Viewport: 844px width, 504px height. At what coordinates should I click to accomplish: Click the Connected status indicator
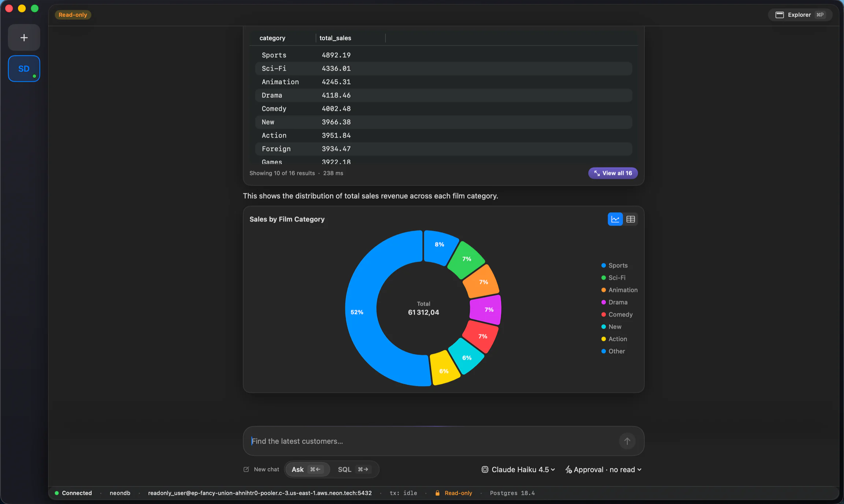73,493
